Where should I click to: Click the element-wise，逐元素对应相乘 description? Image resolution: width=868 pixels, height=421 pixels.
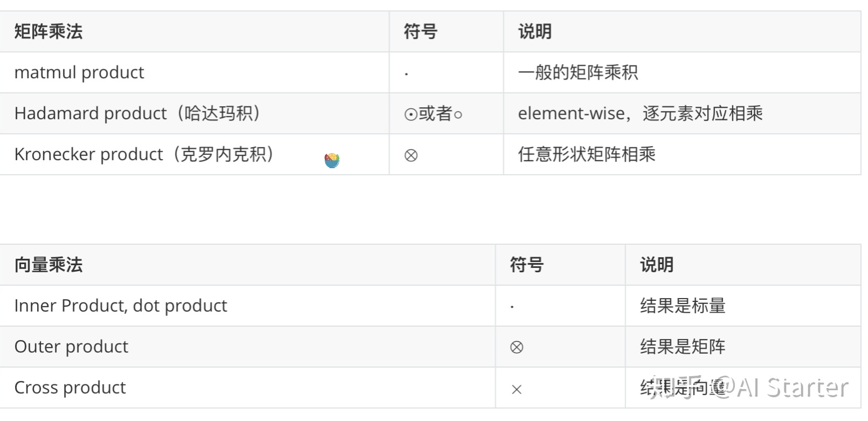point(640,113)
